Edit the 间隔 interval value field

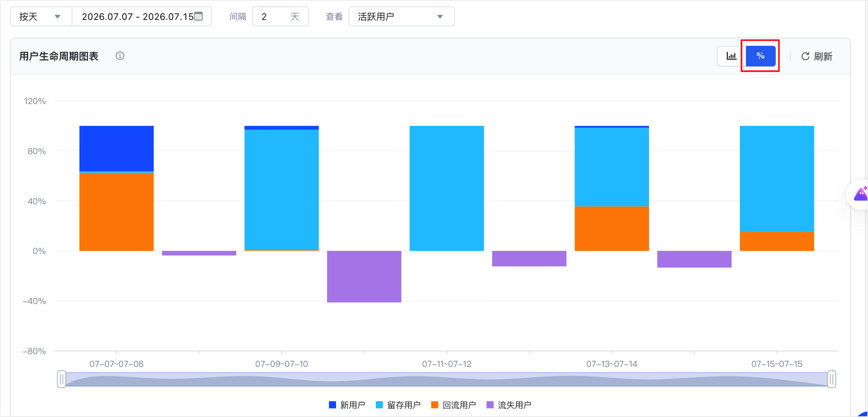[x=280, y=17]
